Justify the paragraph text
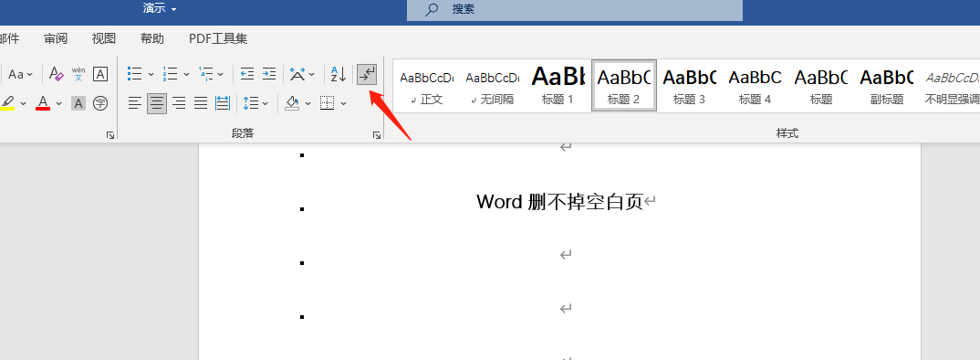The height and width of the screenshot is (360, 980). click(x=201, y=103)
